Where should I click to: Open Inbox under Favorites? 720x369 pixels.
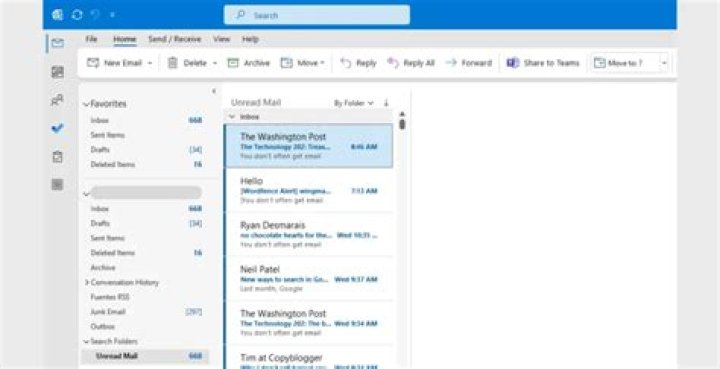pyautogui.click(x=100, y=120)
